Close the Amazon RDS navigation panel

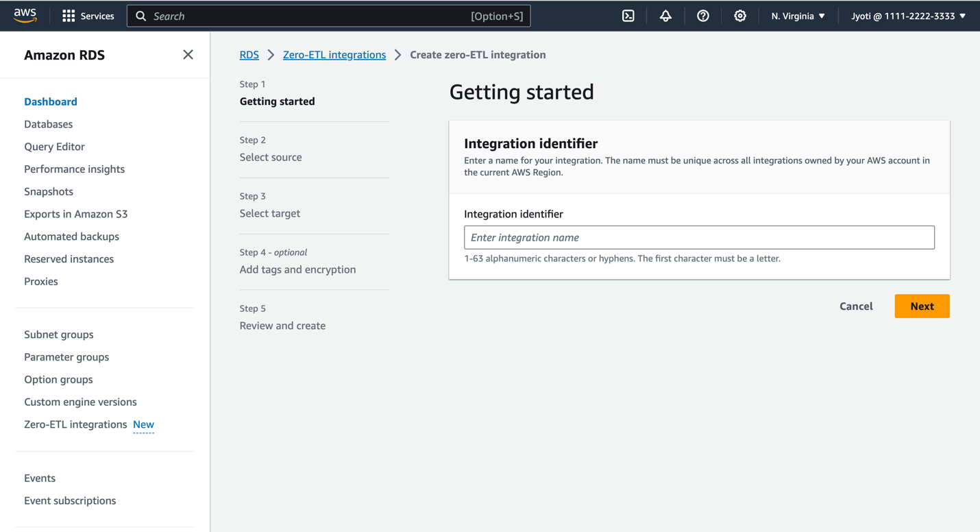pyautogui.click(x=188, y=55)
